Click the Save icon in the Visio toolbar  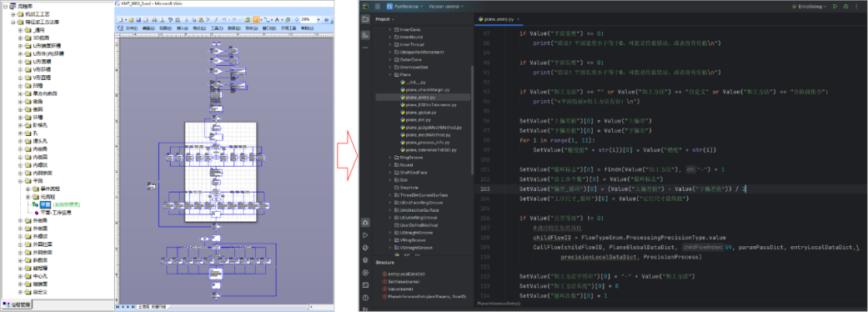tap(139, 19)
